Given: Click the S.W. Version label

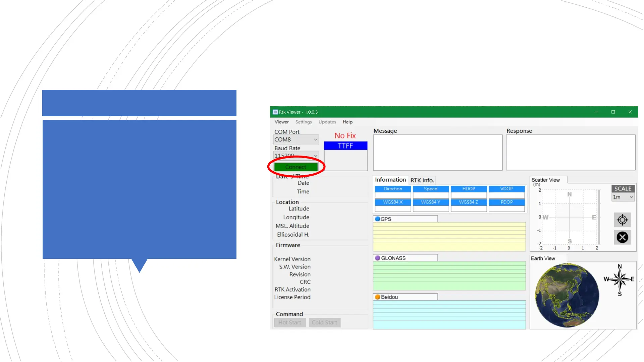Looking at the screenshot, I should pos(295,267).
